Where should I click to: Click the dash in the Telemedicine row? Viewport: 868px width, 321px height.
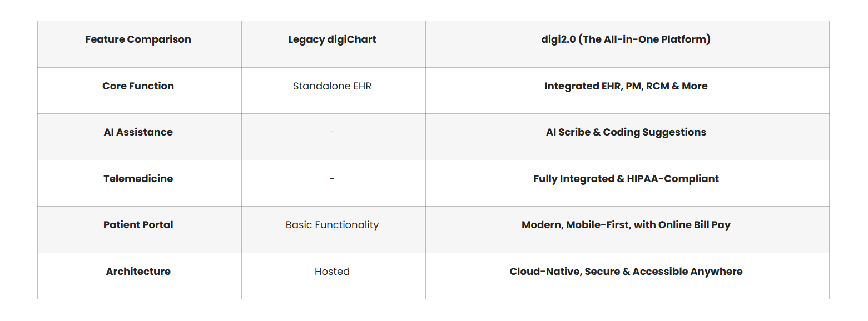[332, 179]
